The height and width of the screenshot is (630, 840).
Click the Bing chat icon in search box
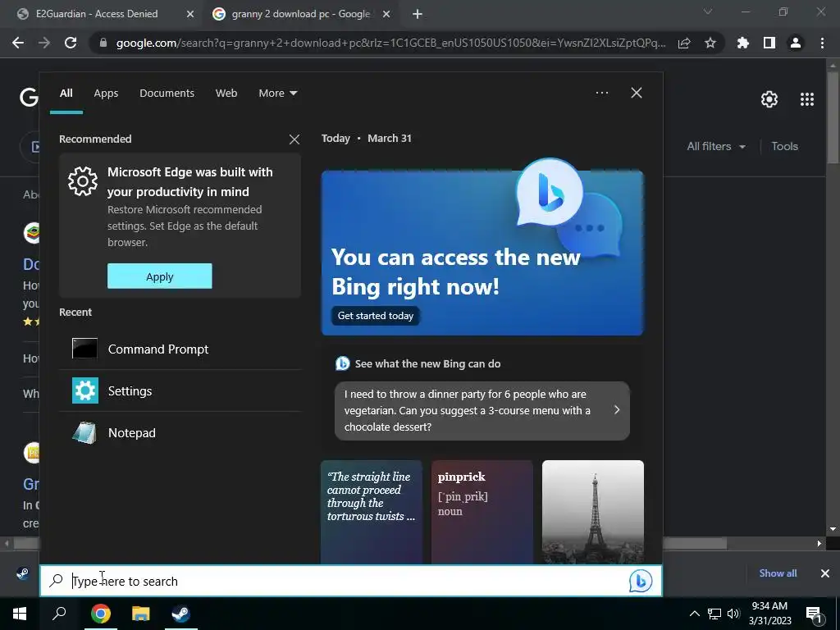coord(641,581)
